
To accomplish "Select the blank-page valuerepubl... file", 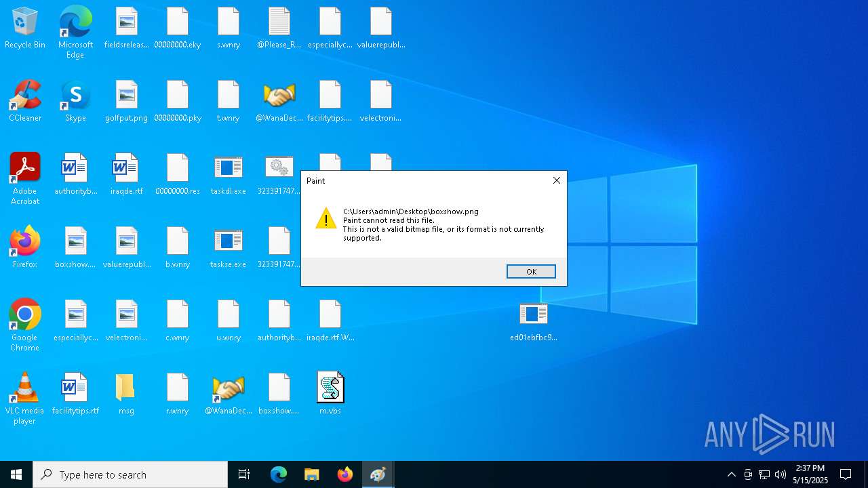I will pos(381,28).
